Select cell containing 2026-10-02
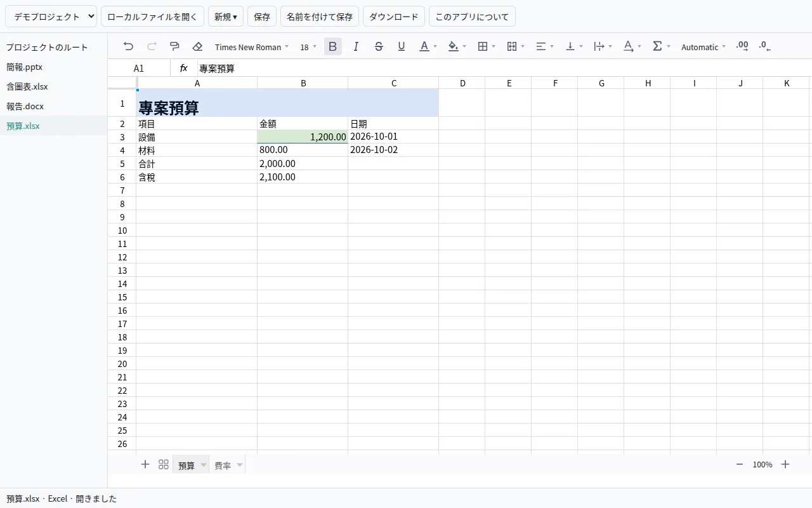Image resolution: width=812 pixels, height=508 pixels. point(393,150)
